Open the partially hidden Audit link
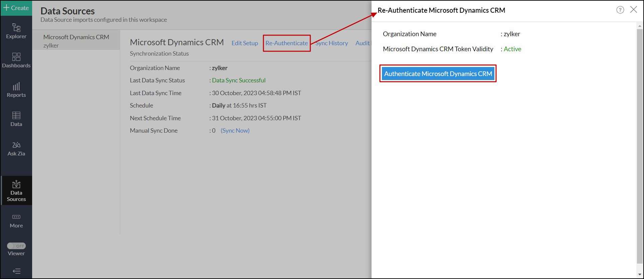Screen dimensions: 644x279 point(363,43)
